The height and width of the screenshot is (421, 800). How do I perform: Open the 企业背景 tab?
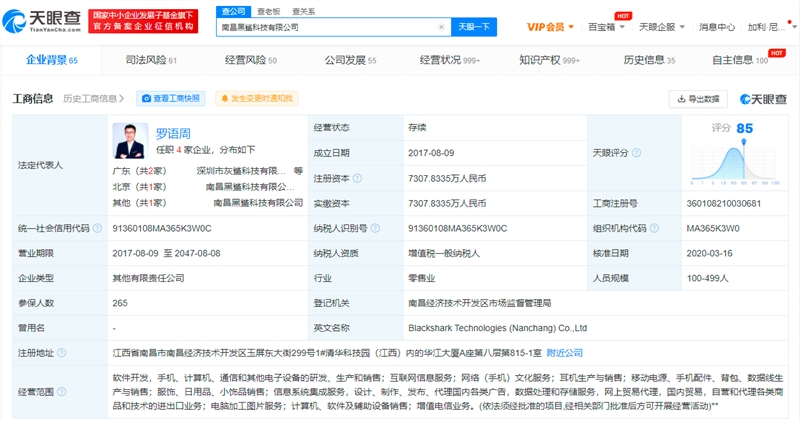coord(52,60)
